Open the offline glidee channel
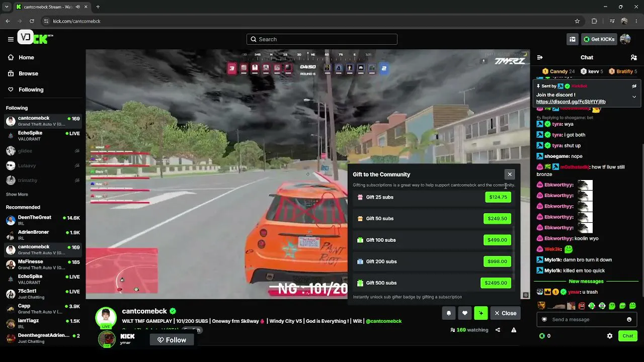644x362 pixels. point(43,151)
